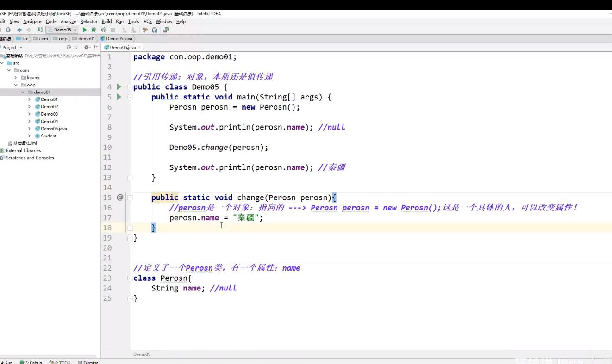Run class Demo05 from line 4 gutter

(119, 87)
